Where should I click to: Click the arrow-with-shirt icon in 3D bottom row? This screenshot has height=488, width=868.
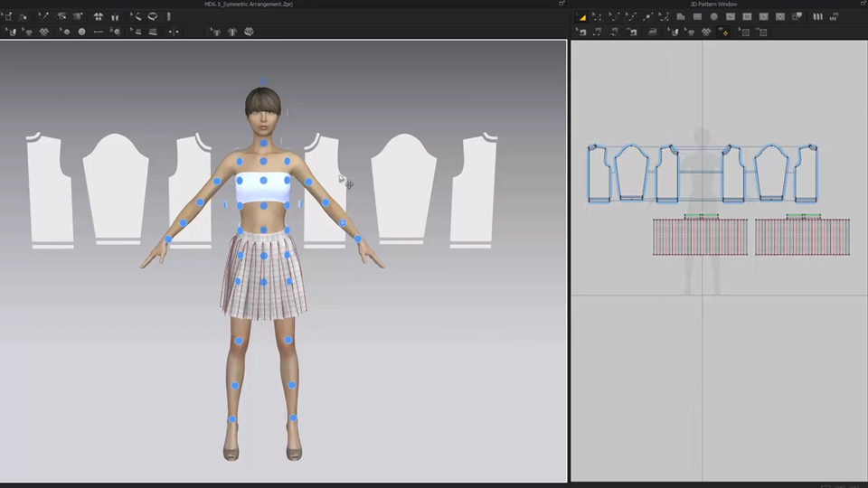point(215,32)
